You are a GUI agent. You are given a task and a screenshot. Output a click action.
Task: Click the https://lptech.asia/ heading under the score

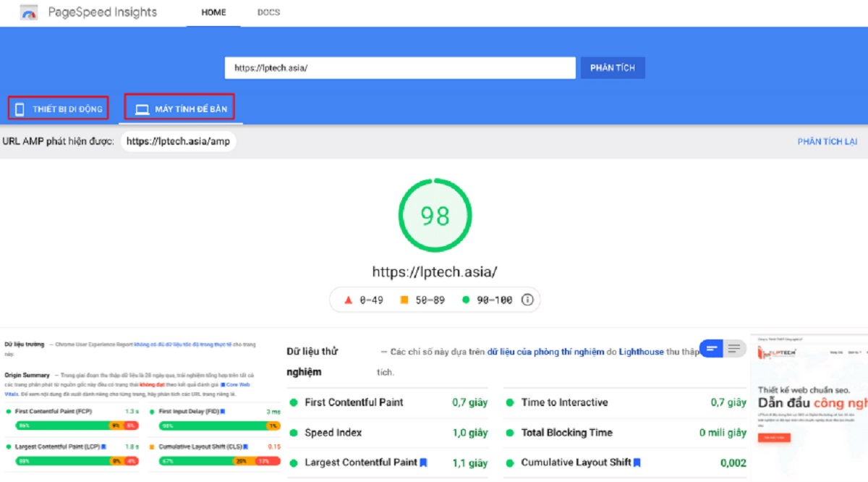435,272
